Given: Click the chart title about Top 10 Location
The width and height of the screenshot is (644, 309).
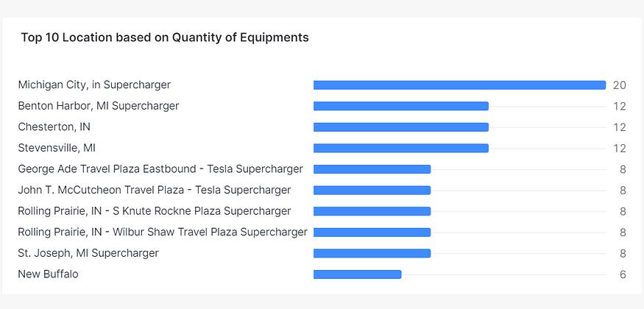Looking at the screenshot, I should (164, 38).
